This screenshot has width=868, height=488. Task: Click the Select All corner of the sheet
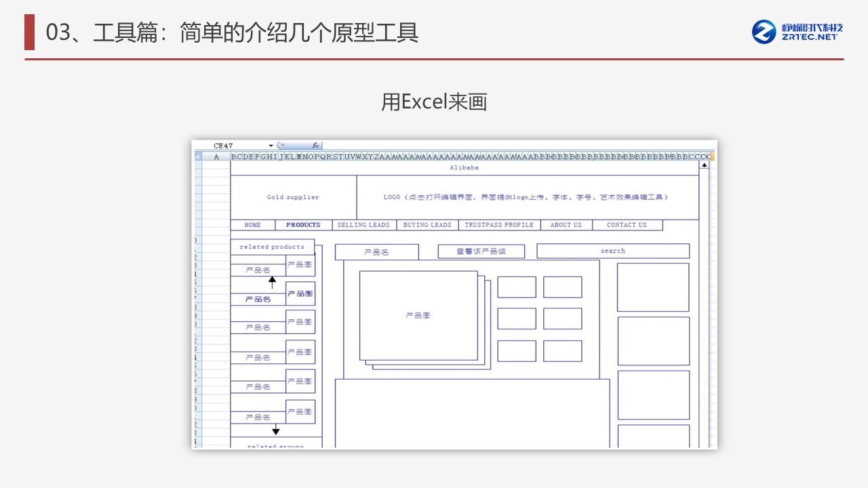click(x=198, y=157)
